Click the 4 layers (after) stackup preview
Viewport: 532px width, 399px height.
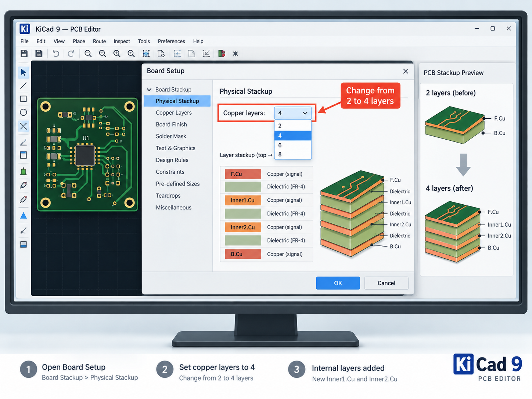click(x=453, y=232)
